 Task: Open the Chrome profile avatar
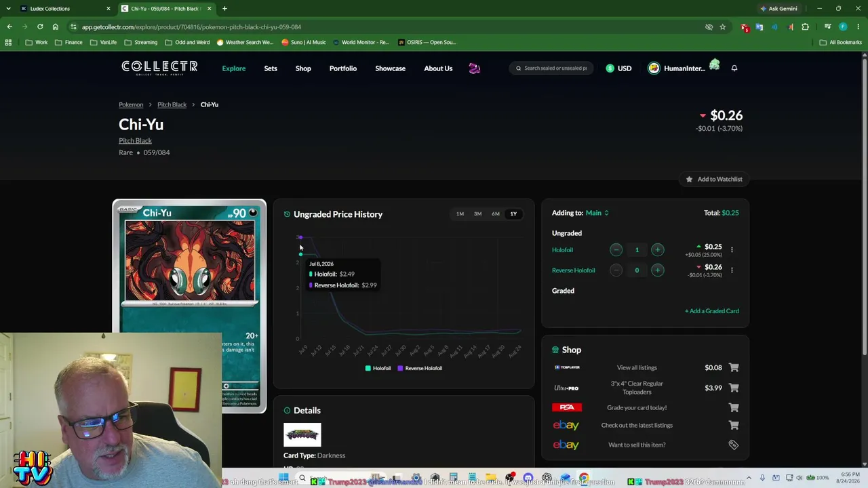[x=843, y=27]
